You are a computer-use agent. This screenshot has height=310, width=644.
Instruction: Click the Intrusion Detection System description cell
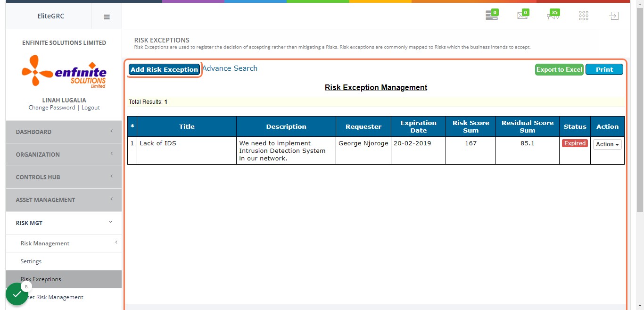pos(286,151)
